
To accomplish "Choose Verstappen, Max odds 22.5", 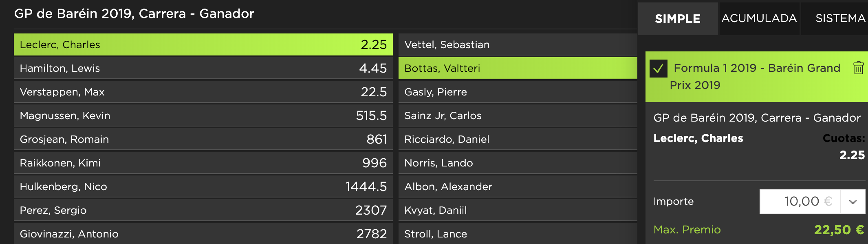I will coord(203,92).
